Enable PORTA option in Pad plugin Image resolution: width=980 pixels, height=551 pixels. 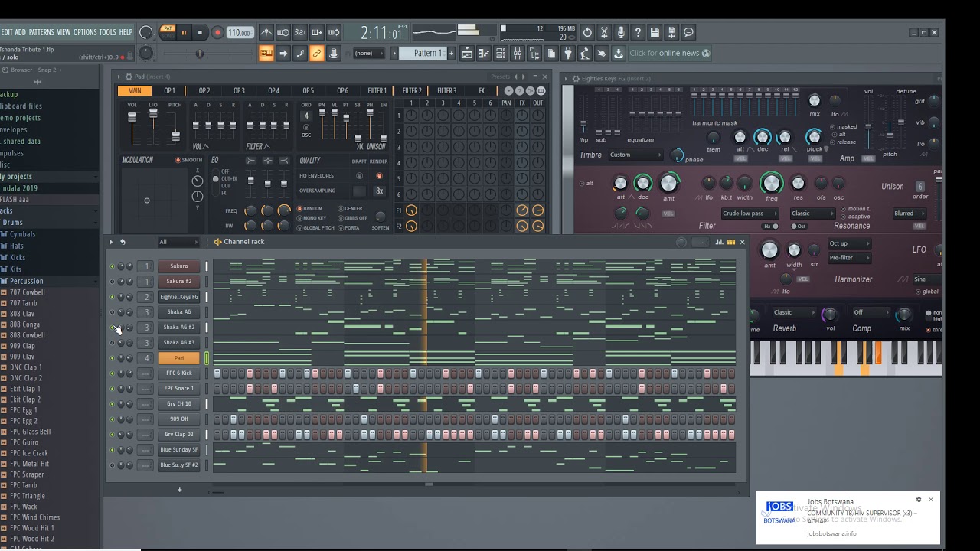[x=349, y=227]
